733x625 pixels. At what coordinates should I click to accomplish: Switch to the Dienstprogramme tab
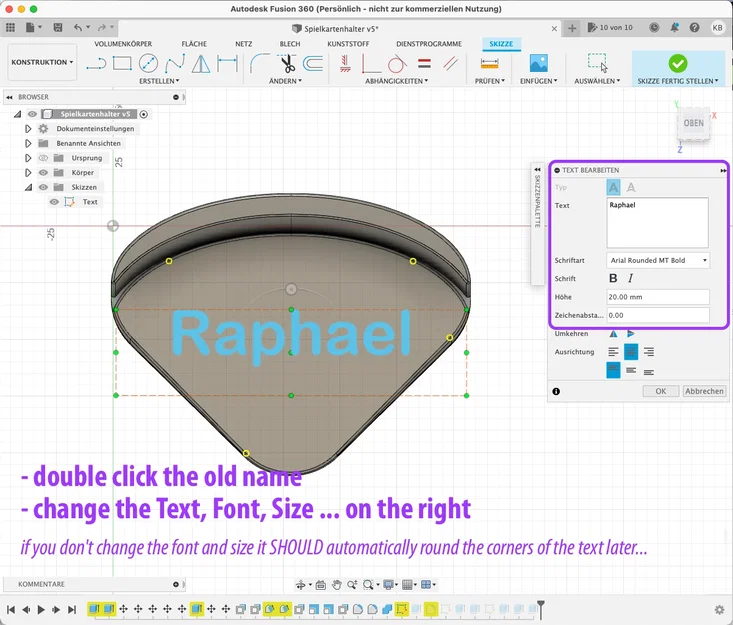tap(429, 44)
